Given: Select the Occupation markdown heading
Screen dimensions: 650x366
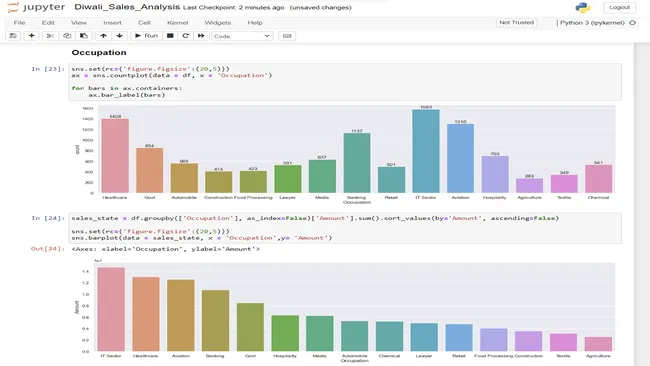Looking at the screenshot, I should coord(99,53).
